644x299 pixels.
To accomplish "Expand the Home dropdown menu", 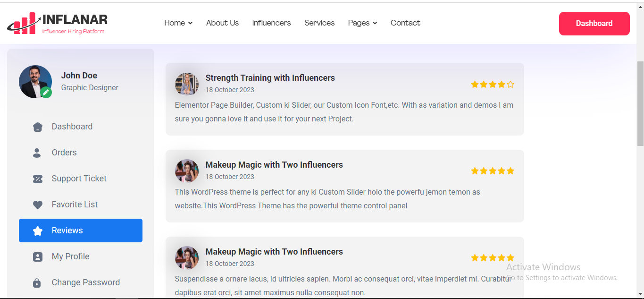I will coord(178,23).
